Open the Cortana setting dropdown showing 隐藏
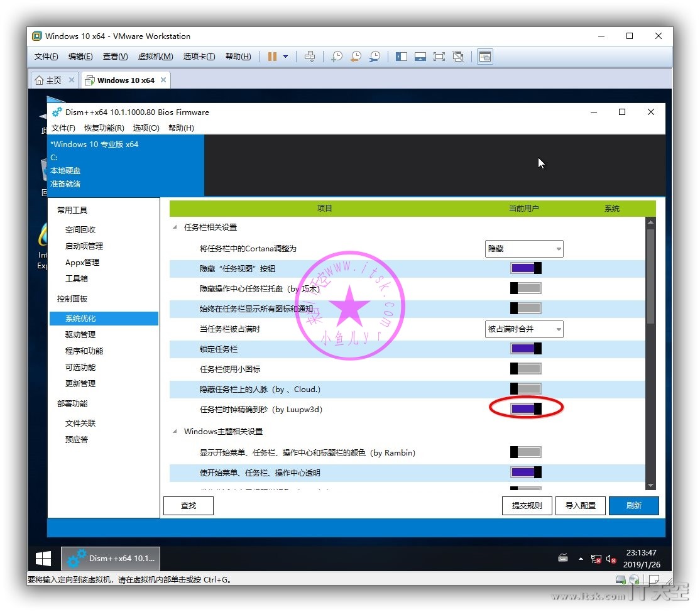Screen dimensions: 700x612 524,249
